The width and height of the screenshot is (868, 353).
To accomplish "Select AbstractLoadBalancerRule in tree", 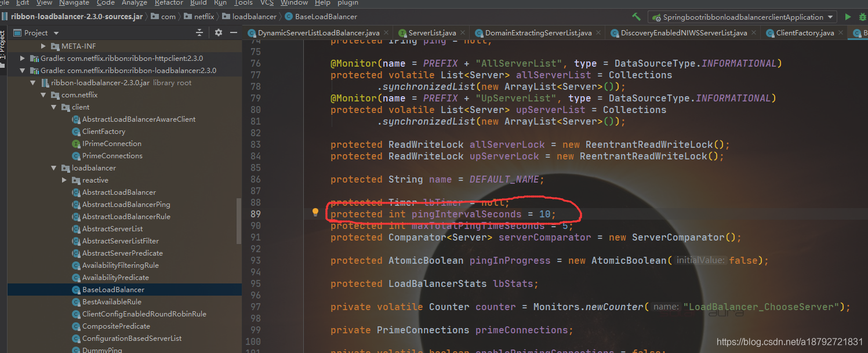I will [x=126, y=216].
